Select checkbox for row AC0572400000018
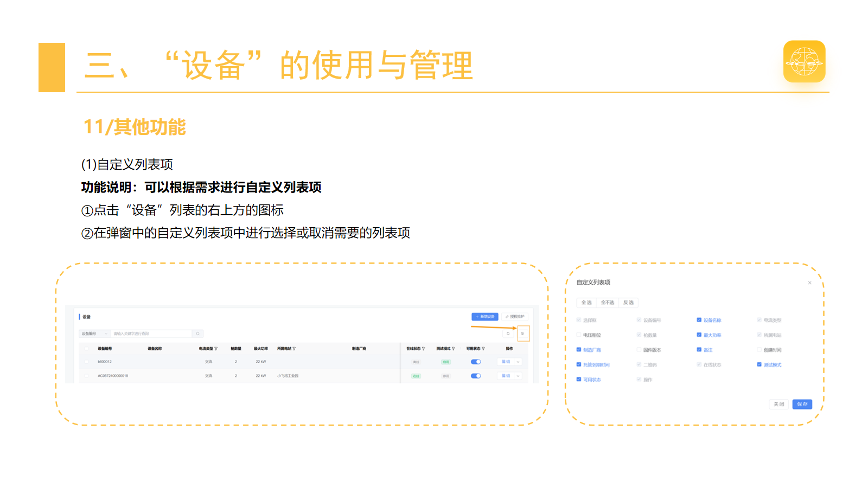 click(x=87, y=376)
